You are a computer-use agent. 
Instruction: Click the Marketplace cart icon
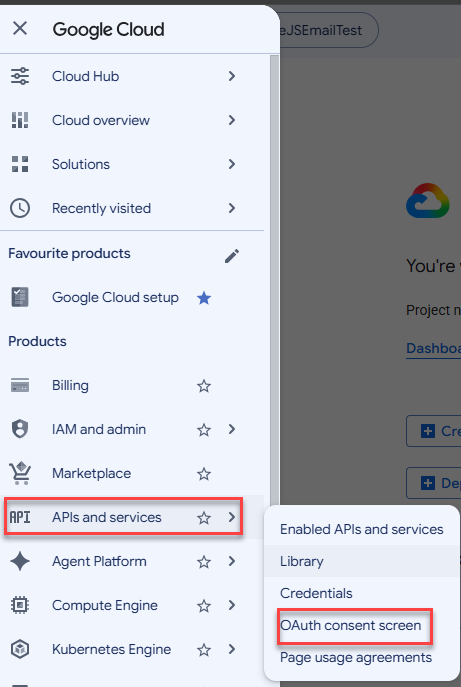click(20, 474)
